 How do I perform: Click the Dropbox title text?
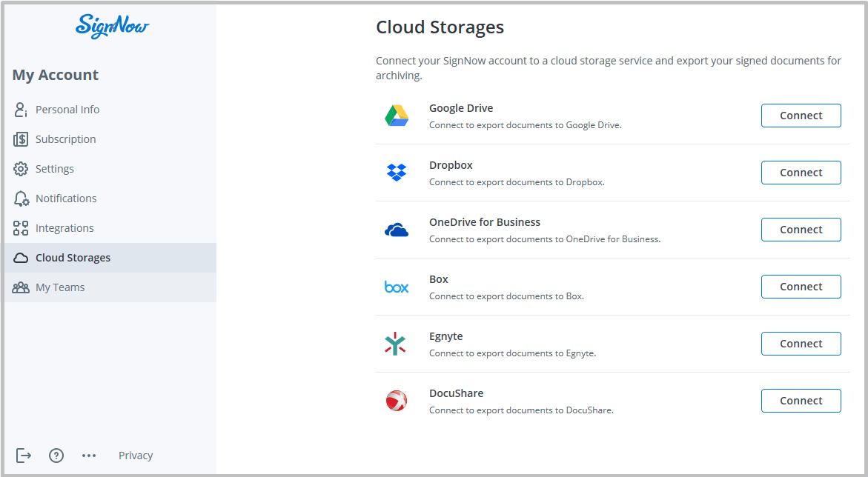[451, 165]
